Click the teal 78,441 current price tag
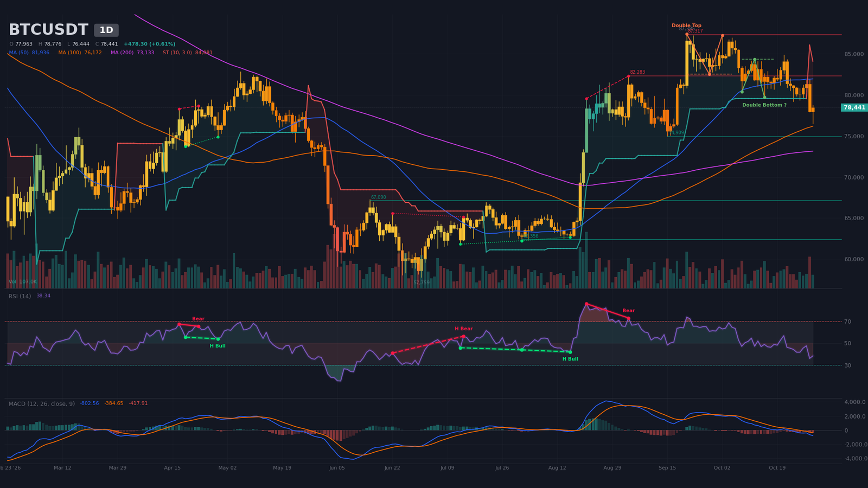The width and height of the screenshot is (868, 488). coord(854,107)
